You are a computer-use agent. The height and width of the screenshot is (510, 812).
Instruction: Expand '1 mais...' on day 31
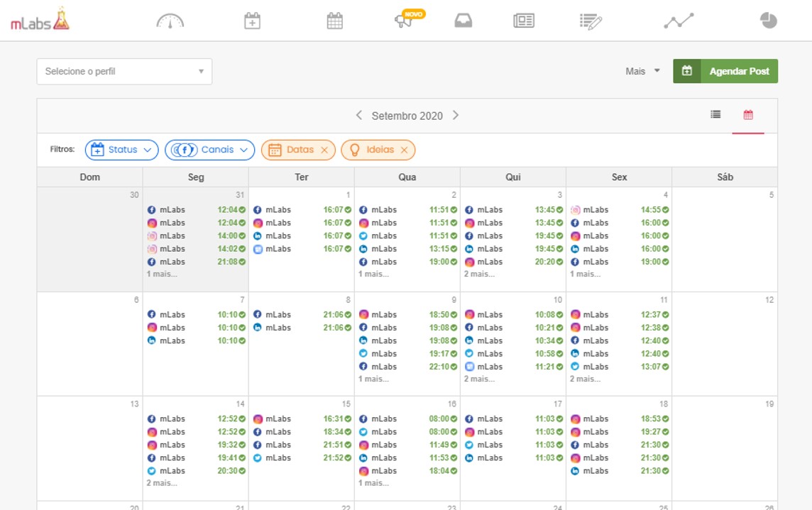pyautogui.click(x=162, y=274)
